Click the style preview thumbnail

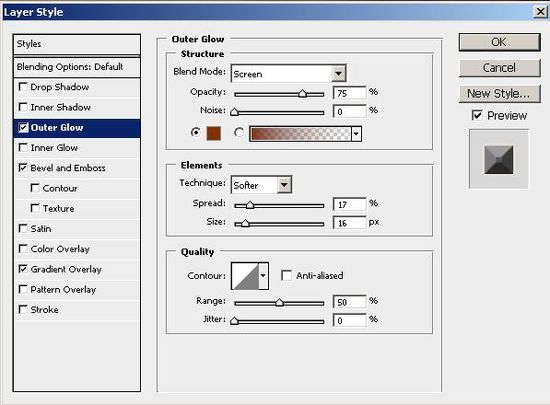[499, 160]
